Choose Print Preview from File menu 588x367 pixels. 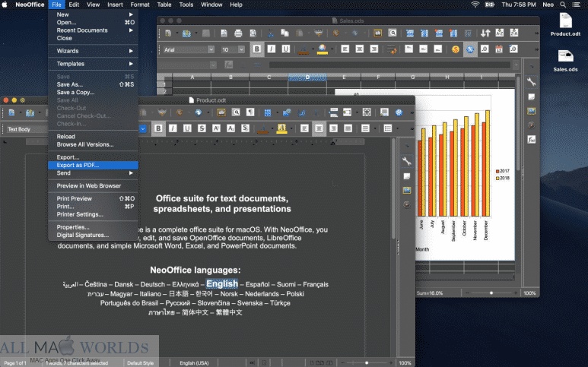93,198
